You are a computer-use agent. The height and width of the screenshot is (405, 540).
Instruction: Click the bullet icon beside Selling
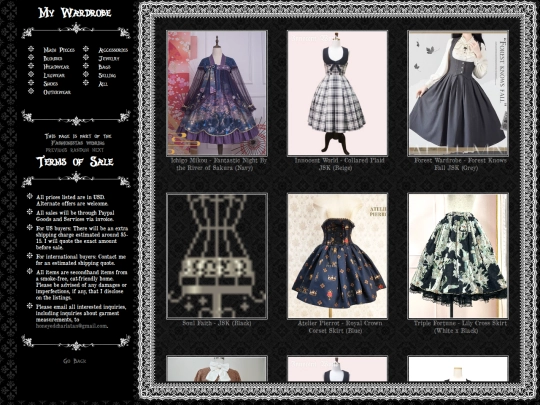[86, 74]
